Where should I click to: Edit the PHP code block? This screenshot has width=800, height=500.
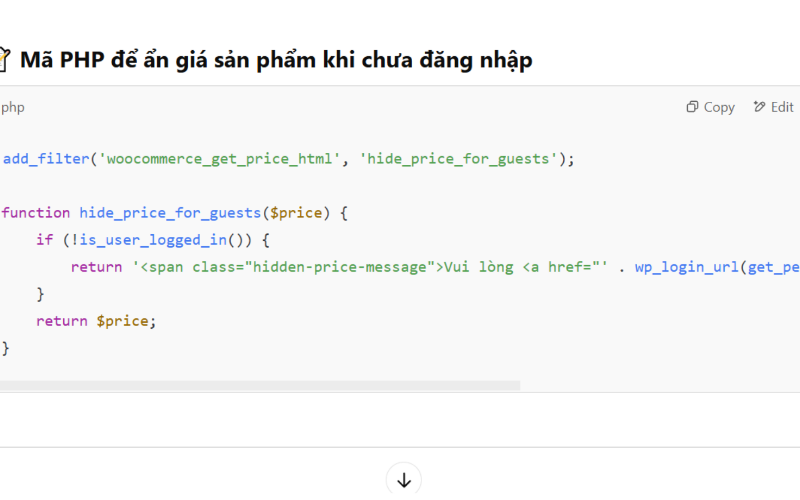point(773,107)
